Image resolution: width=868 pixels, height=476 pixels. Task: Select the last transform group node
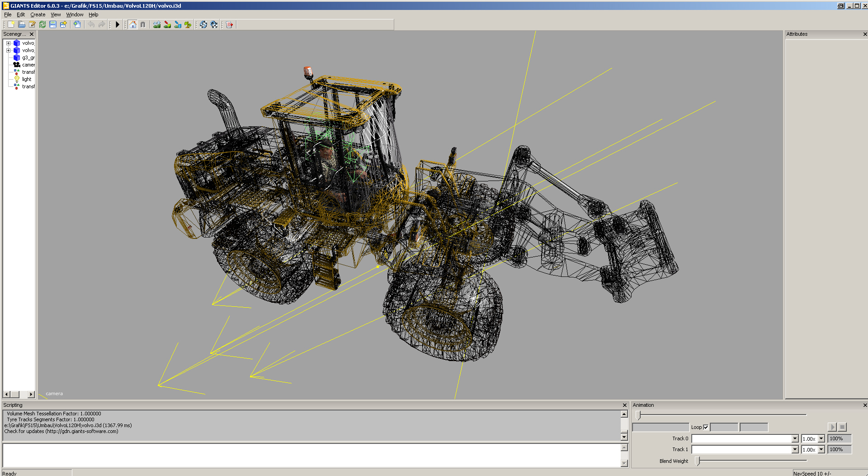pos(24,86)
